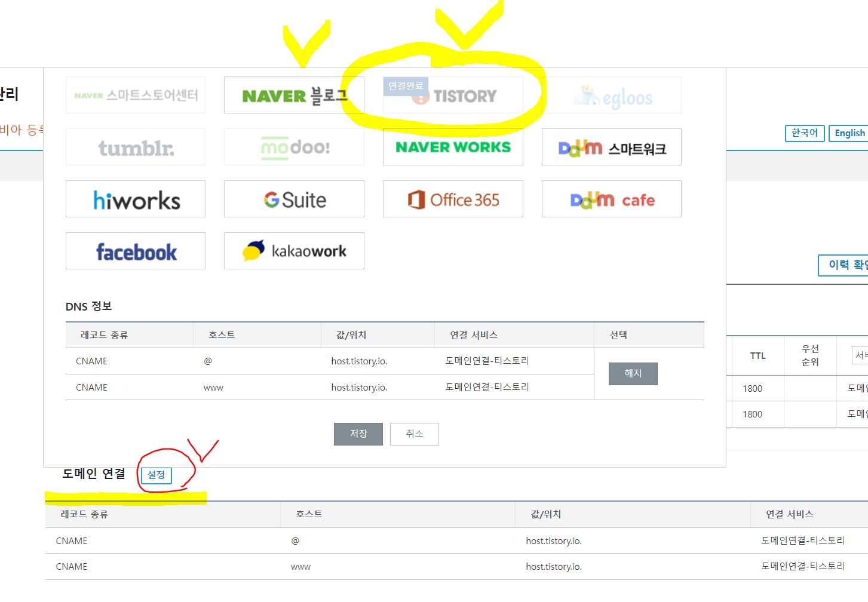Viewport: 868px width, 602px height.
Task: Select host.tistory.io. in the www row of DNS 정보
Action: coord(359,388)
